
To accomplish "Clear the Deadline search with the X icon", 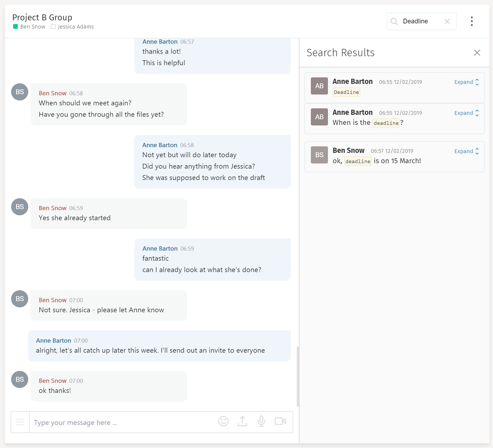I will point(447,21).
